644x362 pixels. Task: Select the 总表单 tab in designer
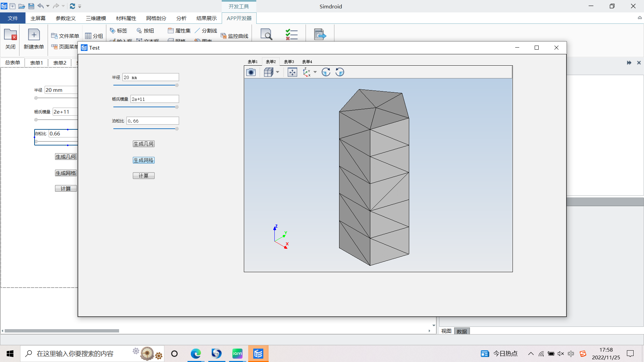tap(12, 63)
